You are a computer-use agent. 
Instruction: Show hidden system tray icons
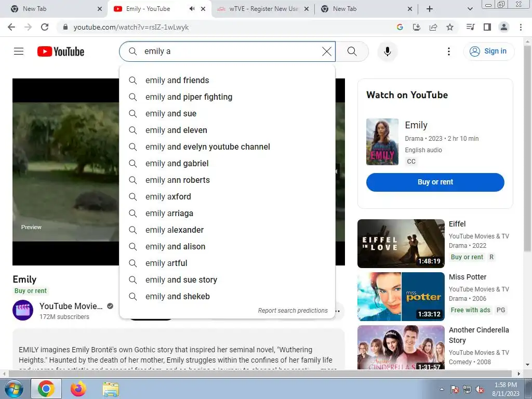pos(442,390)
